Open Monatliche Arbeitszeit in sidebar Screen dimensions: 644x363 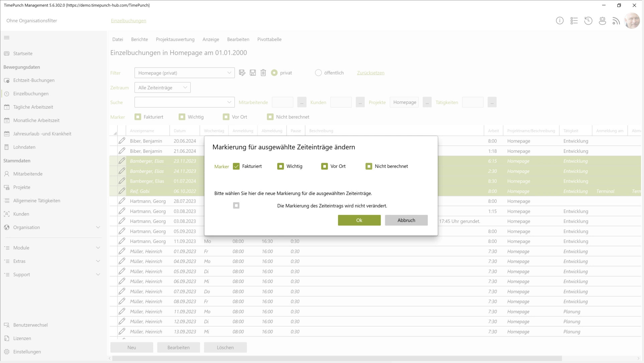click(36, 120)
